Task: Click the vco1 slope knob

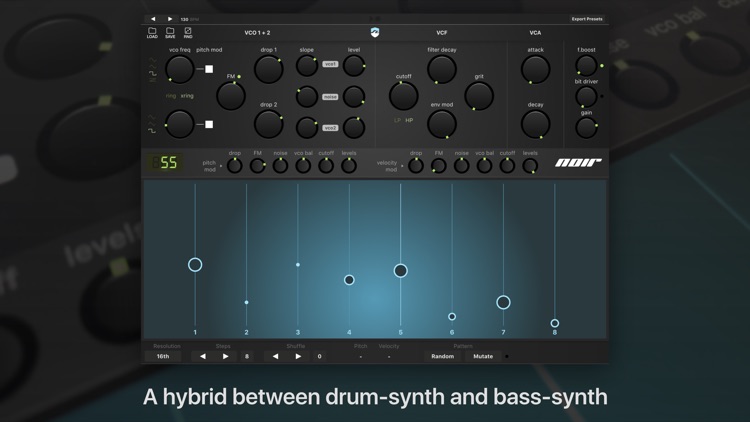Action: click(307, 66)
